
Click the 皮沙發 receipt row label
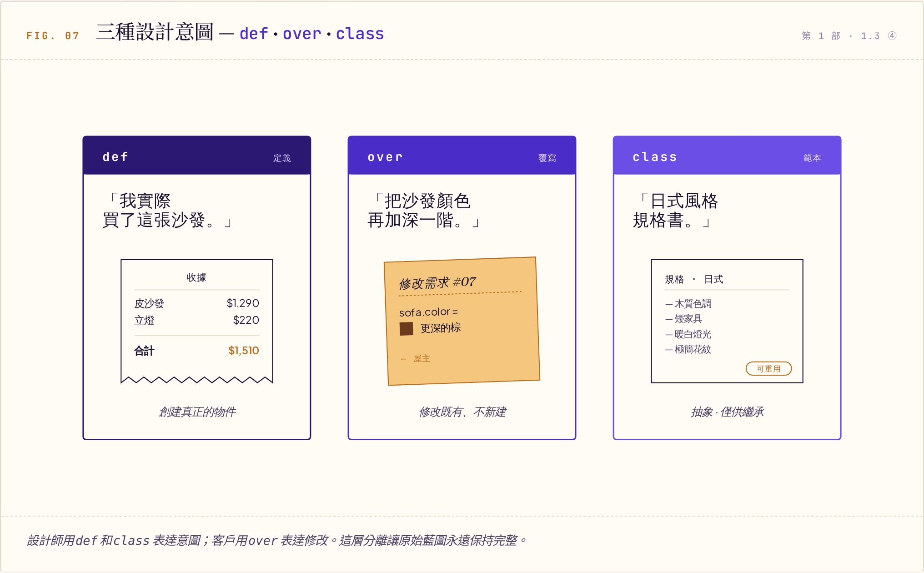149,303
